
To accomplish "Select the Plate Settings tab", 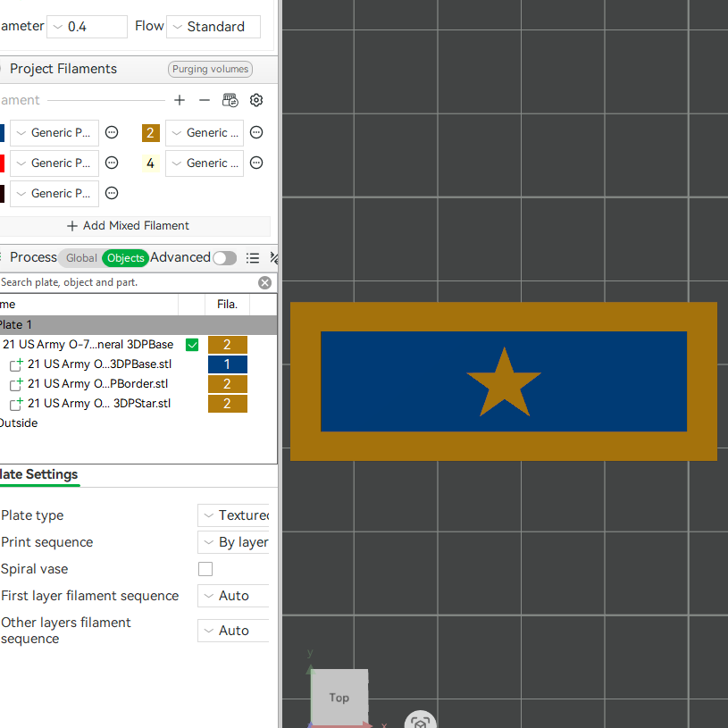I will coord(39,474).
